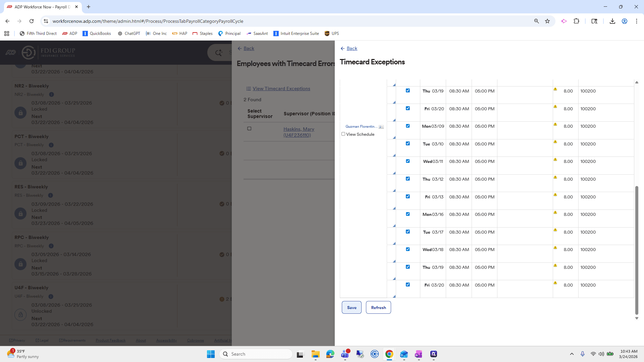
Task: Expand the Wed 03/18 row corner triangle
Action: (x=394, y=261)
